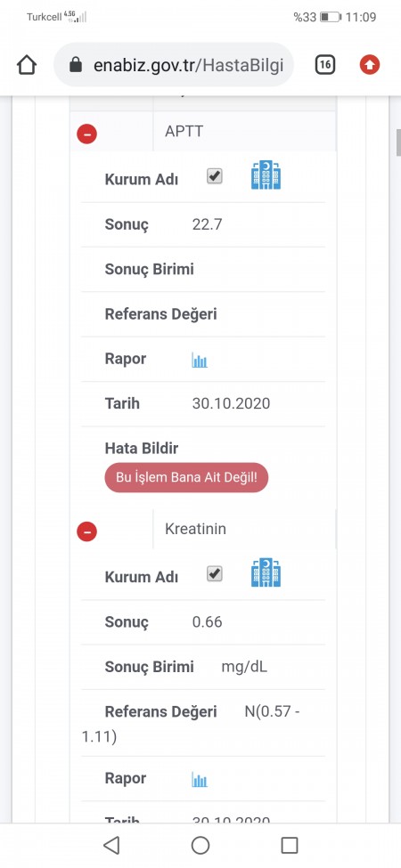The width and height of the screenshot is (401, 868).
Task: Tap the Android home circle button
Action: [x=200, y=845]
